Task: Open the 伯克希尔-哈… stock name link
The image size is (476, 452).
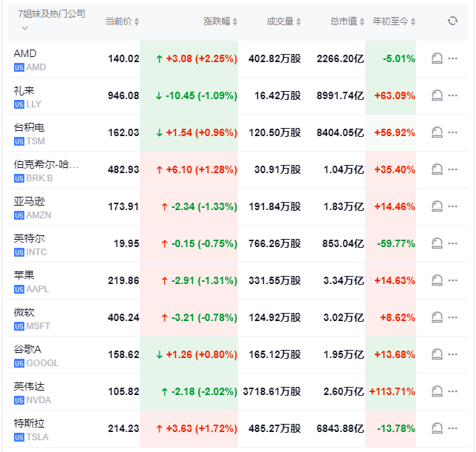Action: [46, 165]
